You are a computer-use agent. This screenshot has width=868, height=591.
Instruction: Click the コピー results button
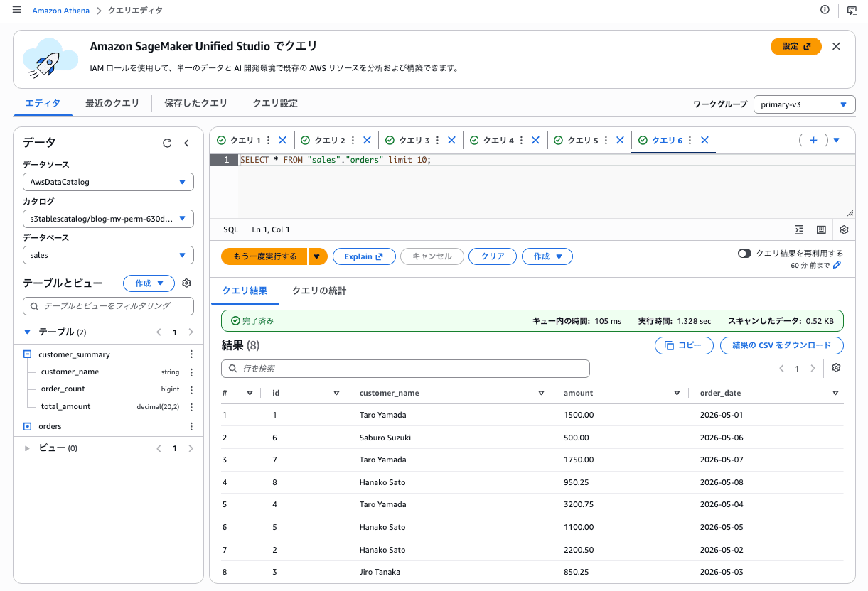[683, 345]
